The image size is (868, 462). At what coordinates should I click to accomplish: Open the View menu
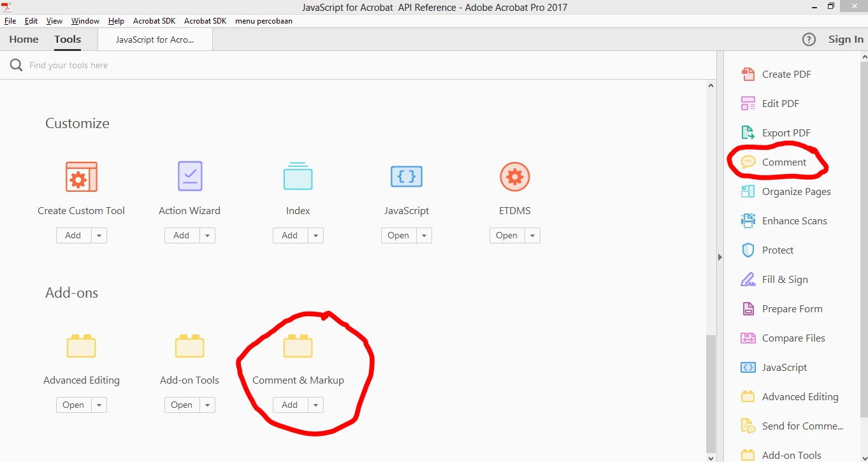[55, 21]
